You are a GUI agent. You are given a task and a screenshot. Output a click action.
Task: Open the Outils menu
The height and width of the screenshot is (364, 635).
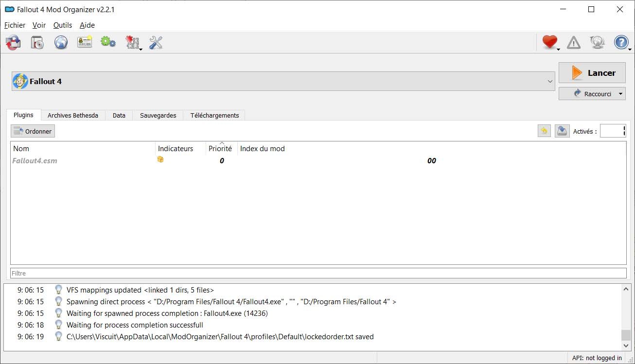[63, 25]
